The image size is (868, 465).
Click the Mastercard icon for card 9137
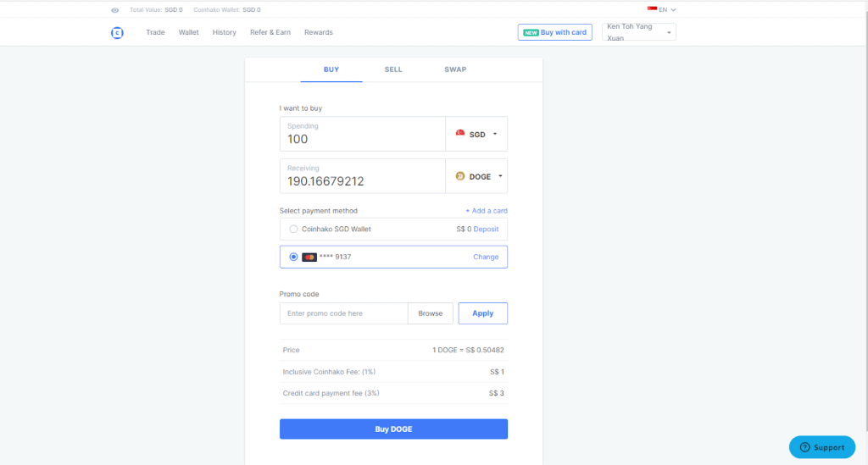[309, 257]
